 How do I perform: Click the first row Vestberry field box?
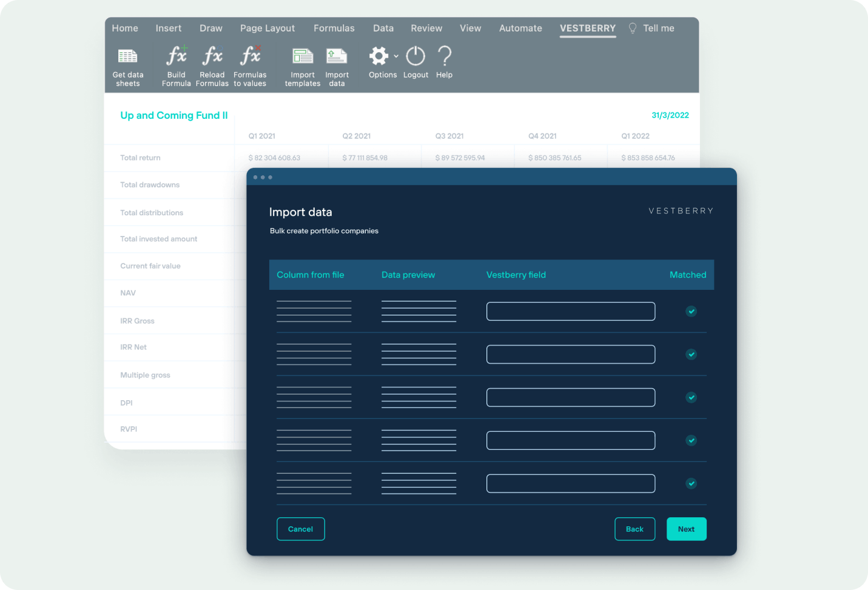tap(571, 311)
